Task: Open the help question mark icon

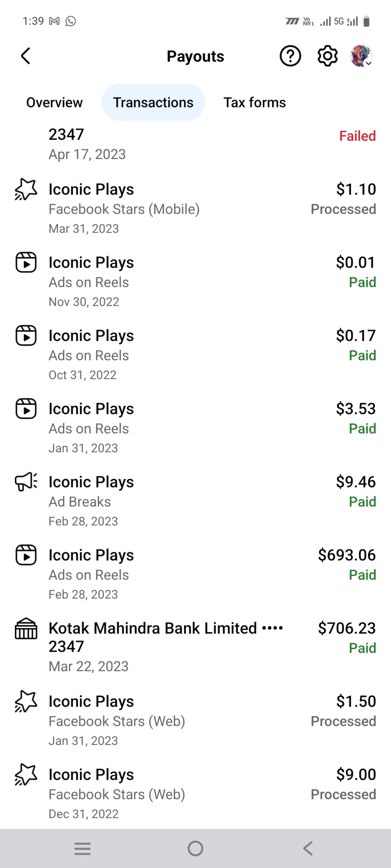Action: point(290,56)
